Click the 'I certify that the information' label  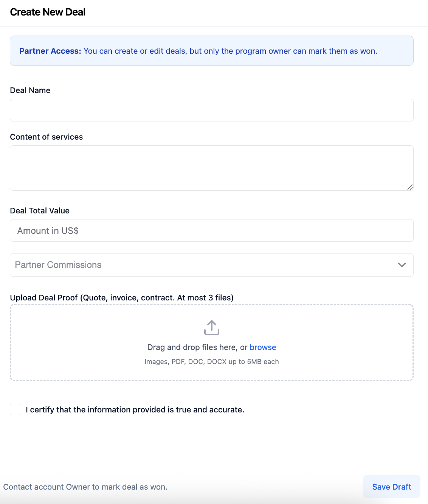(135, 410)
